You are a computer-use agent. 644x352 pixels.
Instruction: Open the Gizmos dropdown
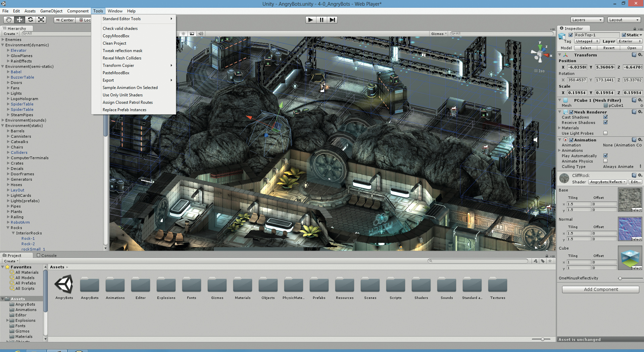click(439, 34)
